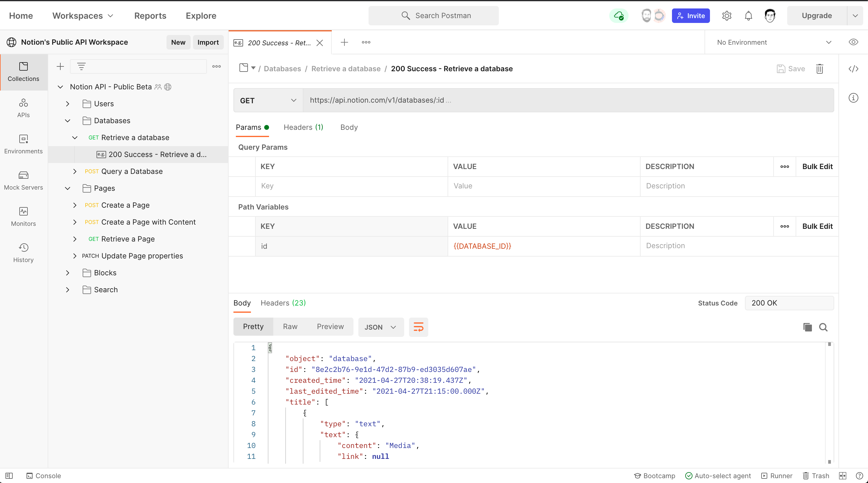Delete the example with trash icon
Image resolution: width=868 pixels, height=483 pixels.
[x=819, y=69]
